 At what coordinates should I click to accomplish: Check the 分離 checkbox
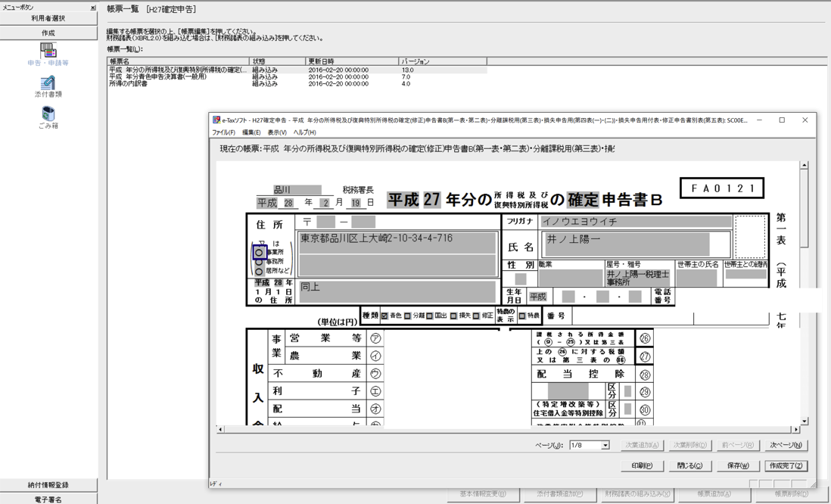coord(407,316)
